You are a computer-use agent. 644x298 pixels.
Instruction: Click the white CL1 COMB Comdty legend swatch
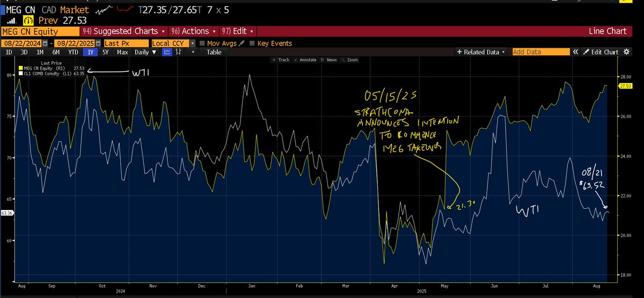click(21, 74)
